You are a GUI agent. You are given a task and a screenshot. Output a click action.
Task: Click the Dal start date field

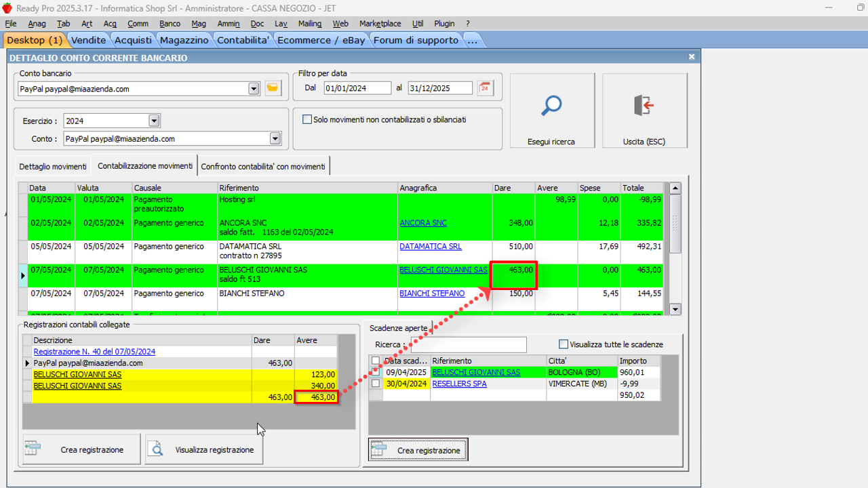[357, 88]
